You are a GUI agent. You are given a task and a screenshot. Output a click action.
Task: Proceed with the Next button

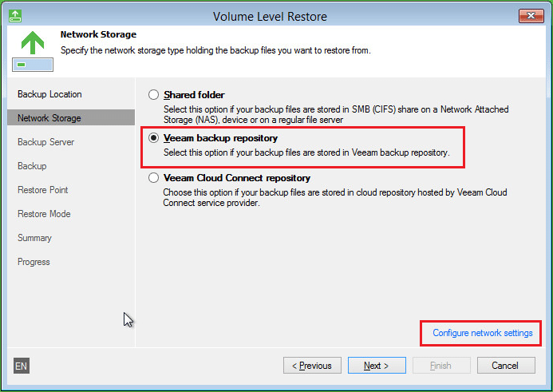click(x=376, y=366)
